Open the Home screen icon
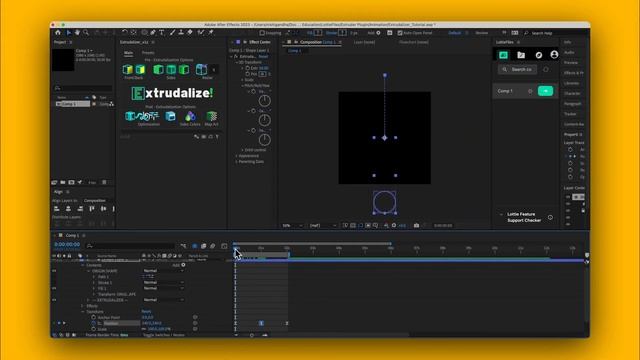The height and width of the screenshot is (360, 640). (58, 32)
